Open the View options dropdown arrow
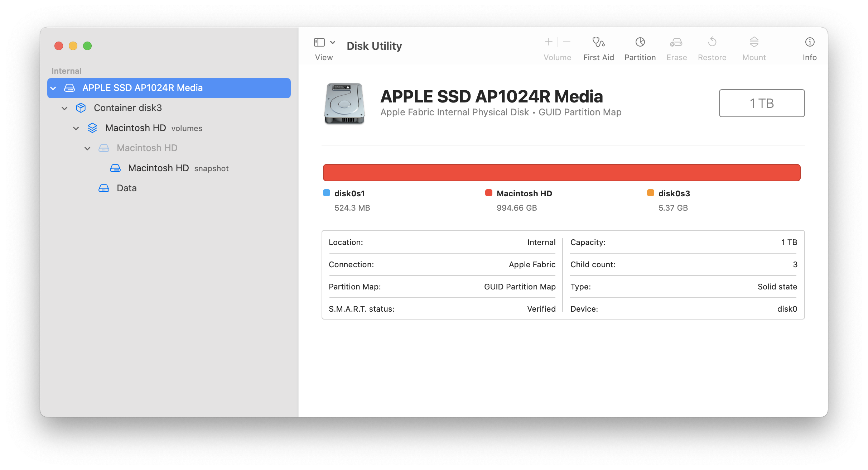This screenshot has width=868, height=470. (333, 43)
